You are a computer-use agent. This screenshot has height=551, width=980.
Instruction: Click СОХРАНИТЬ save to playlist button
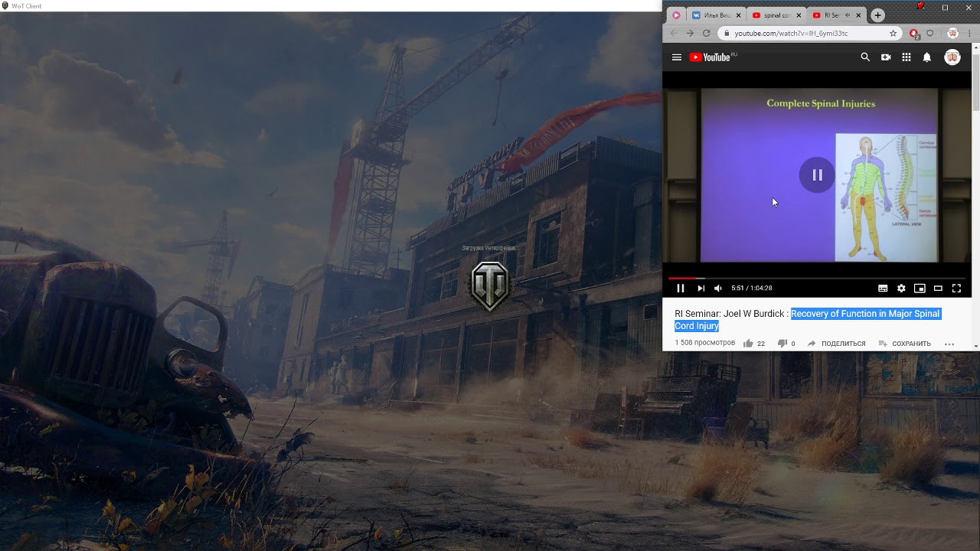pos(904,344)
